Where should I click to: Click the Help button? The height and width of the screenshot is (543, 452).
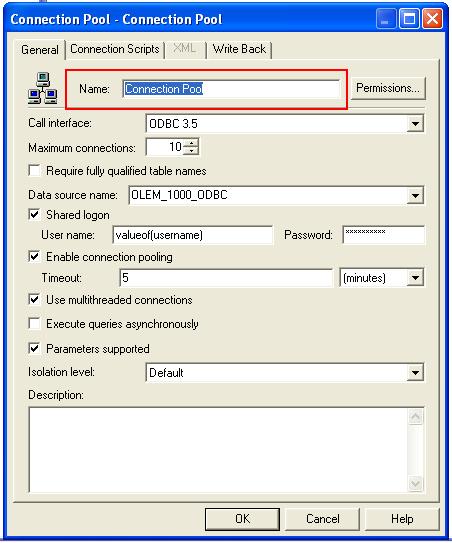click(402, 519)
